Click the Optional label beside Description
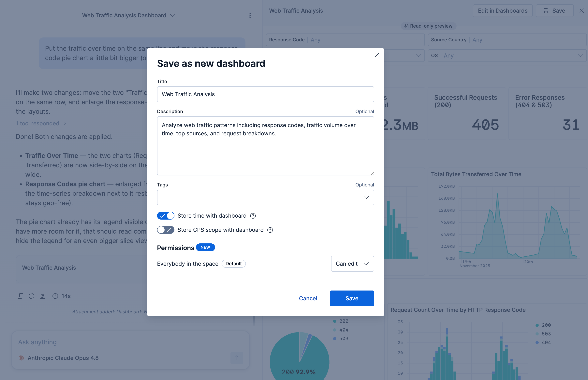 tap(364, 111)
